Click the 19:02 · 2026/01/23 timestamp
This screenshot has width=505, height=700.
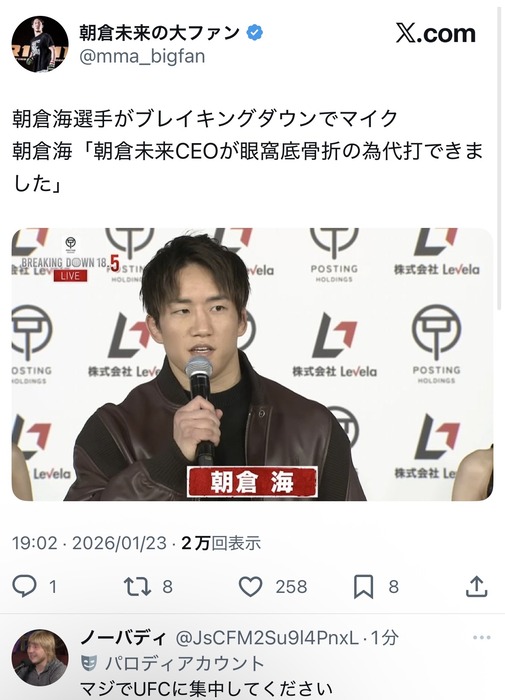[x=89, y=543]
